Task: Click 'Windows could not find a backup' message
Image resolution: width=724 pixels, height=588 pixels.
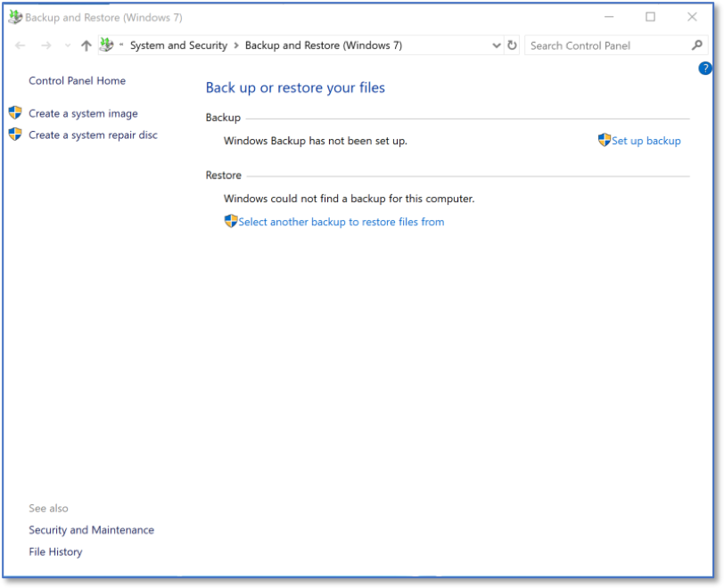Action: 350,199
